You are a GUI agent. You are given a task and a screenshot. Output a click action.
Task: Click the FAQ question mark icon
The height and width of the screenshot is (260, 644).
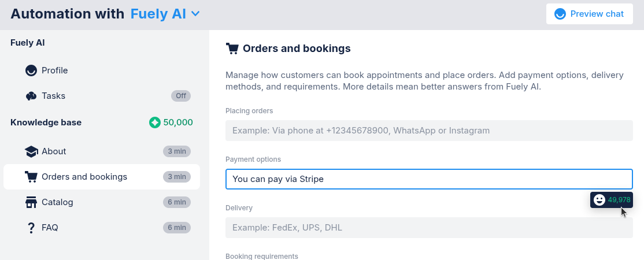pyautogui.click(x=31, y=228)
